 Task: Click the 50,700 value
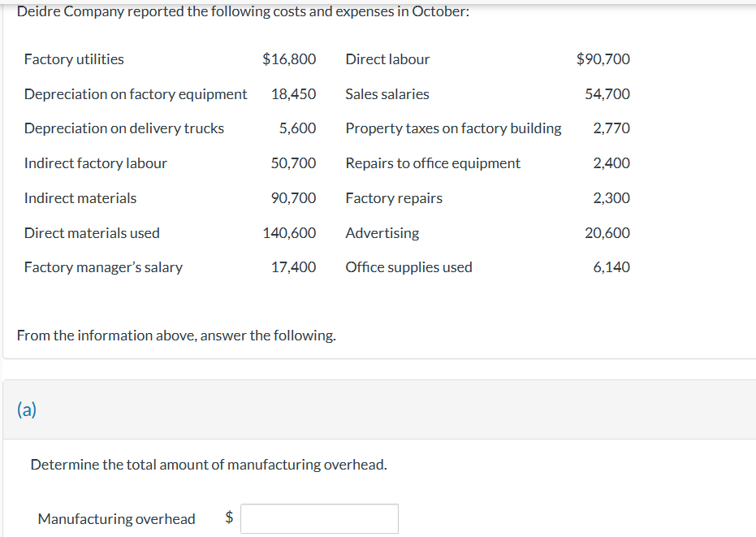293,163
